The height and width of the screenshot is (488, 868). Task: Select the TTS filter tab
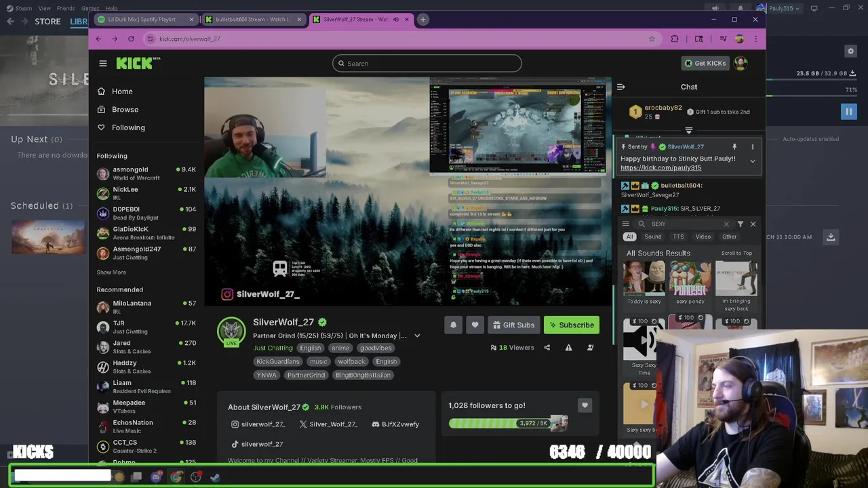click(x=678, y=237)
